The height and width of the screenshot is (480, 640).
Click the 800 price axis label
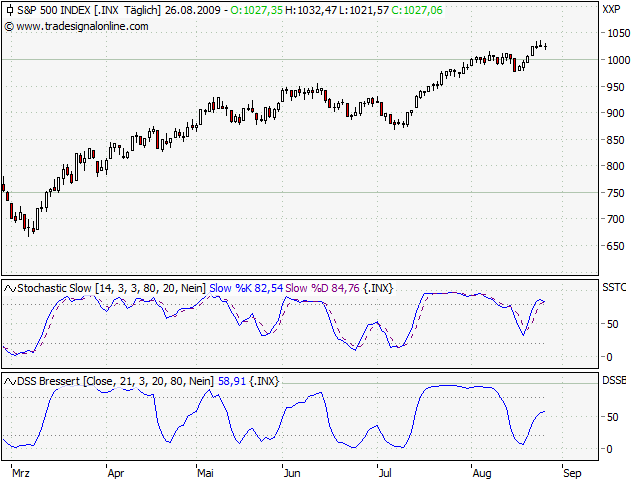(616, 166)
